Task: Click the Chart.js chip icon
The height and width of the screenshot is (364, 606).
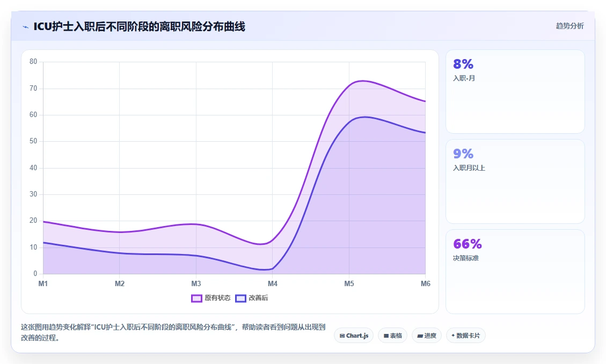Action: (x=342, y=336)
